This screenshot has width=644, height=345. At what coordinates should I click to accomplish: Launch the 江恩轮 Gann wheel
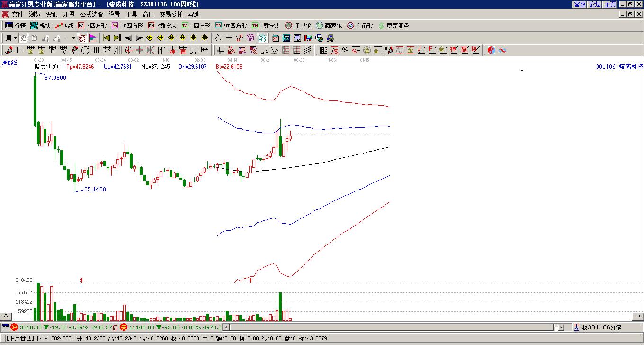click(298, 26)
